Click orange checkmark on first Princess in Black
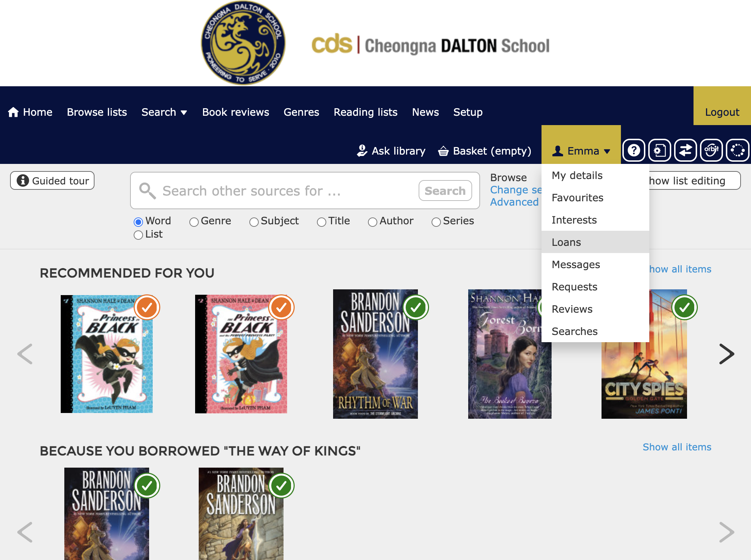The height and width of the screenshot is (560, 751). coord(147,307)
